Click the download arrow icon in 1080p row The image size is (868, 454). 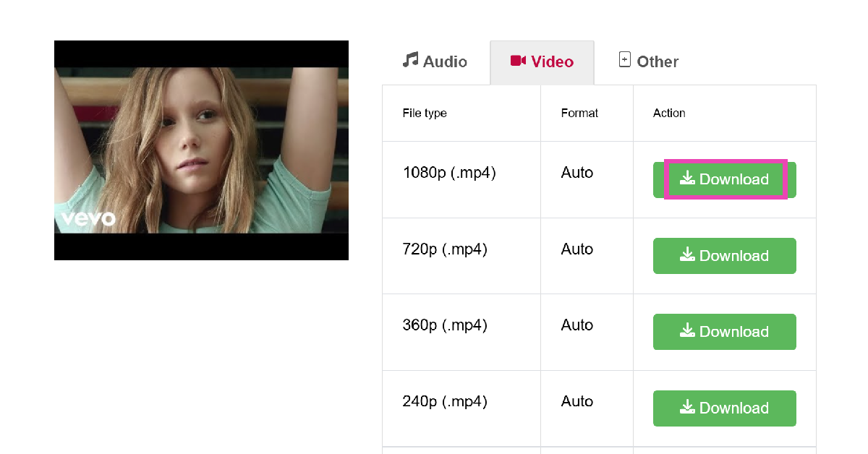coord(687,179)
